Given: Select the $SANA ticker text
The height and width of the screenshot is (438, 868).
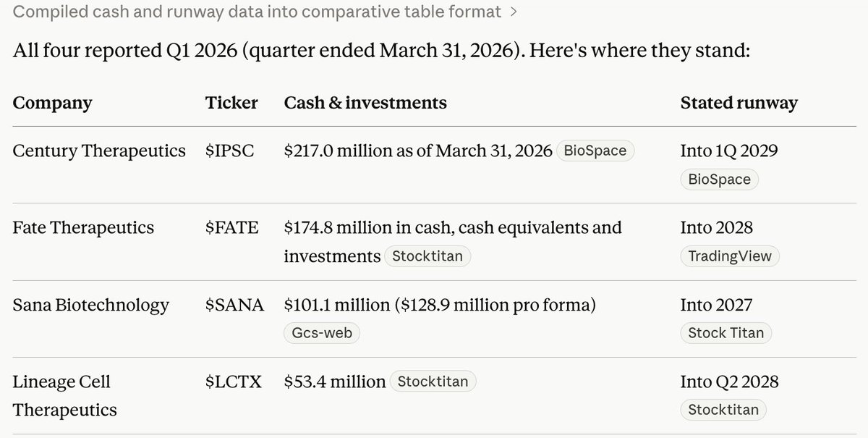Looking at the screenshot, I should coord(234,305).
